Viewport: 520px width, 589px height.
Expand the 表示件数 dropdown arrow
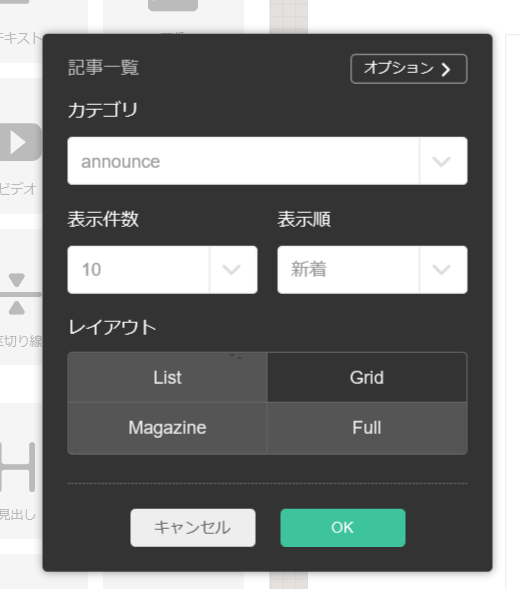(x=231, y=270)
